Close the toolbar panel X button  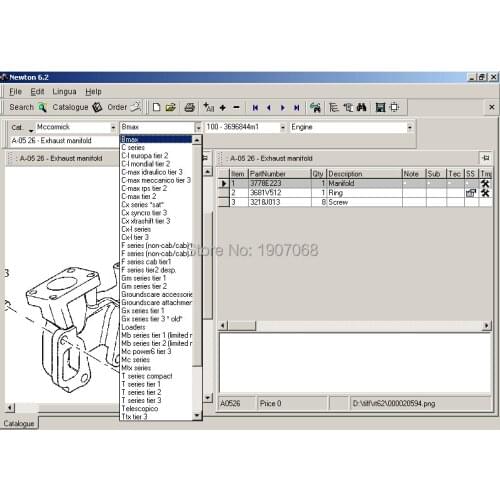(492, 107)
